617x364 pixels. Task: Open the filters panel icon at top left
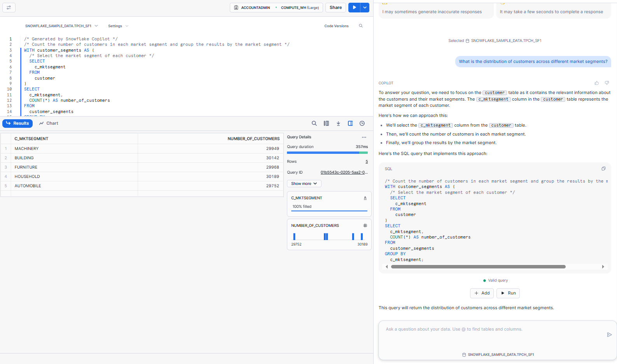pos(9,7)
